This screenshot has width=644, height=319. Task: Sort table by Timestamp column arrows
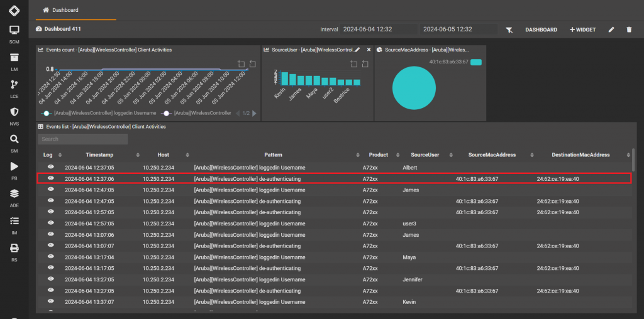click(138, 155)
